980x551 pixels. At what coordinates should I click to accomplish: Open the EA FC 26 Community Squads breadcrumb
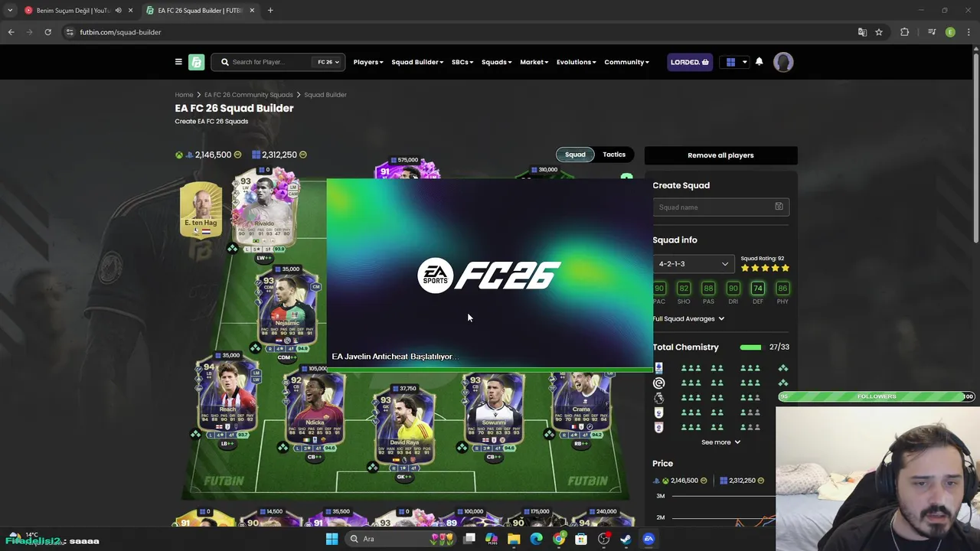(x=248, y=95)
